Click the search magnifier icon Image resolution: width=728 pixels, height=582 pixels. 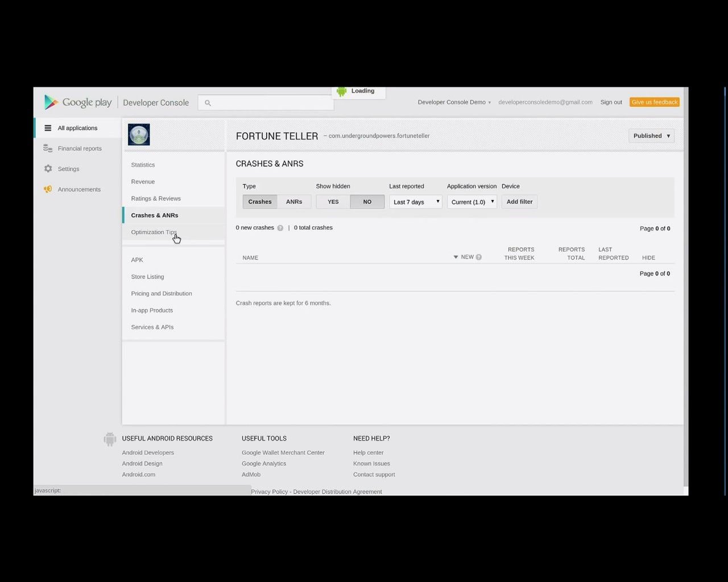pyautogui.click(x=208, y=103)
